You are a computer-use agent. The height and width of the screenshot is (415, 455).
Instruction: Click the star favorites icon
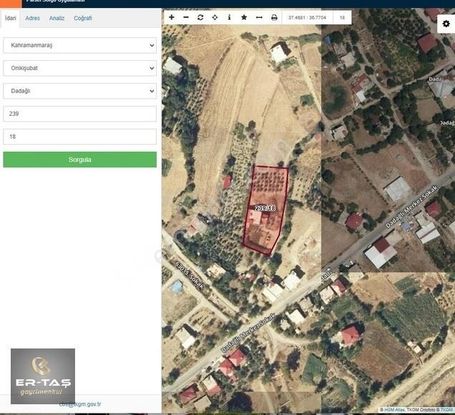244,17
